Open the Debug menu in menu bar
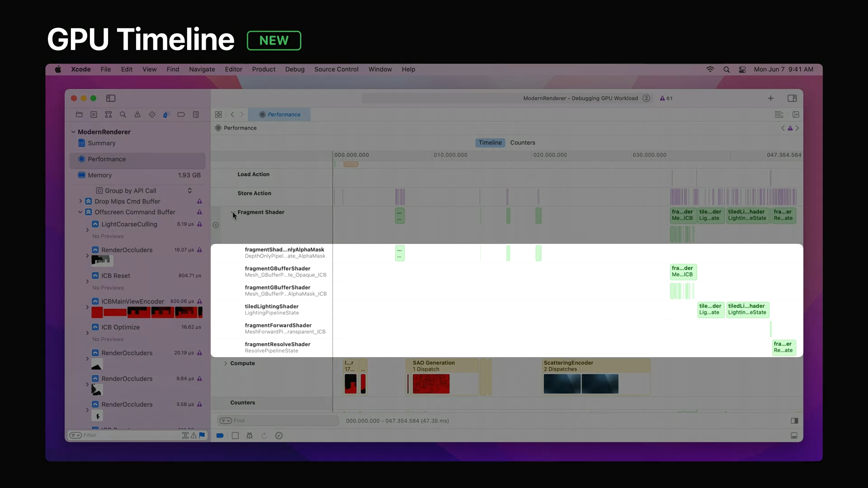This screenshot has height=488, width=868. click(295, 69)
